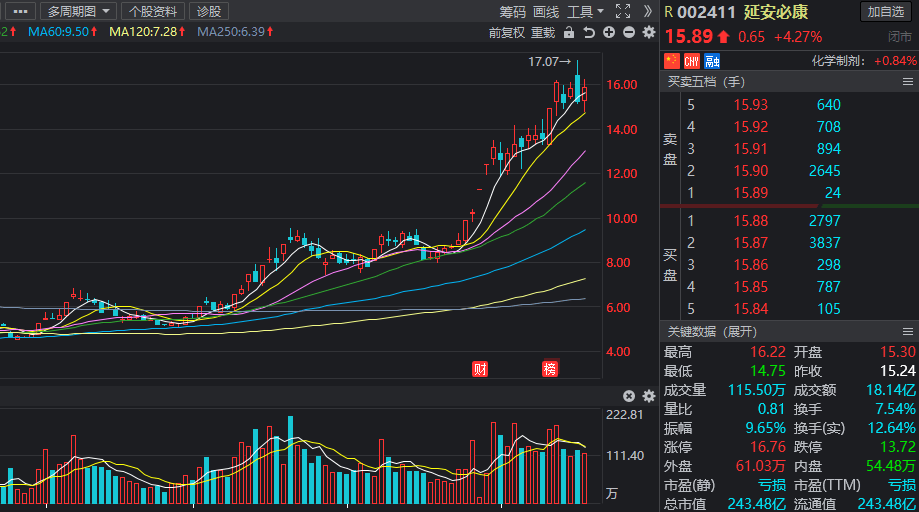Image resolution: width=919 pixels, height=512 pixels.
Task: Click the undo arrow icon
Action: [x=589, y=32]
